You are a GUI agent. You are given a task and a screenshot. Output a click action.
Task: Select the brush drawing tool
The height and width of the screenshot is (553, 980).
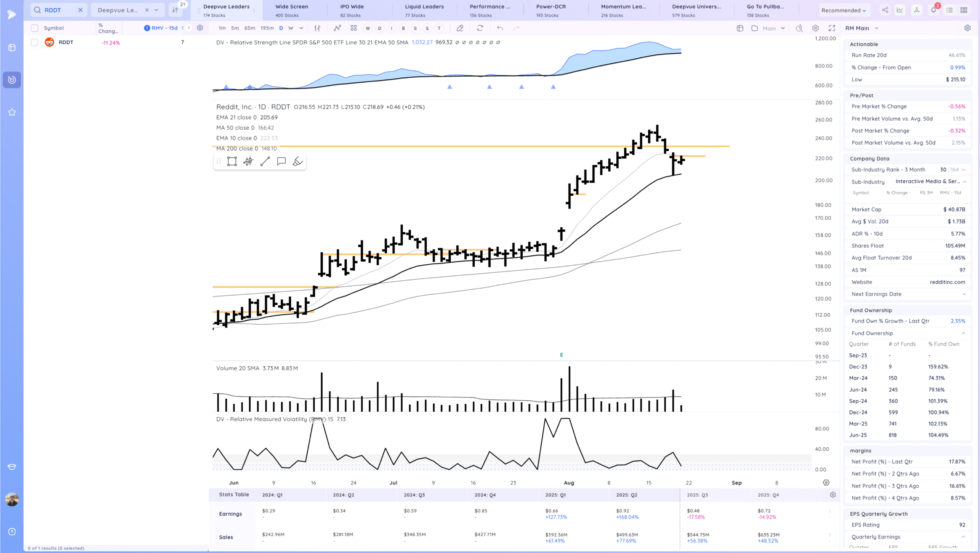(x=298, y=161)
